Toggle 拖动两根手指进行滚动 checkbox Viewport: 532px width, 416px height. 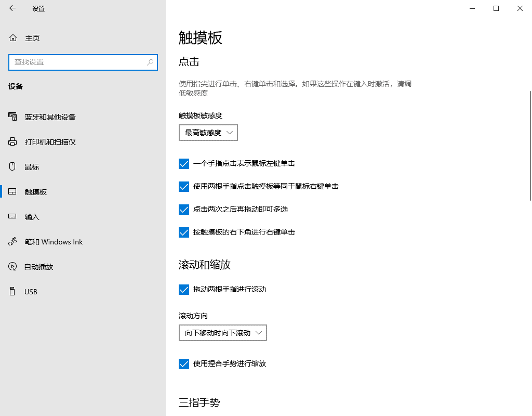(x=184, y=289)
